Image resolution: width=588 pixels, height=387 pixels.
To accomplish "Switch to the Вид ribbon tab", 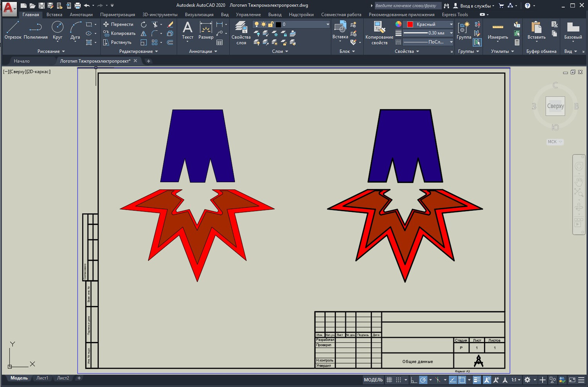I will click(225, 14).
